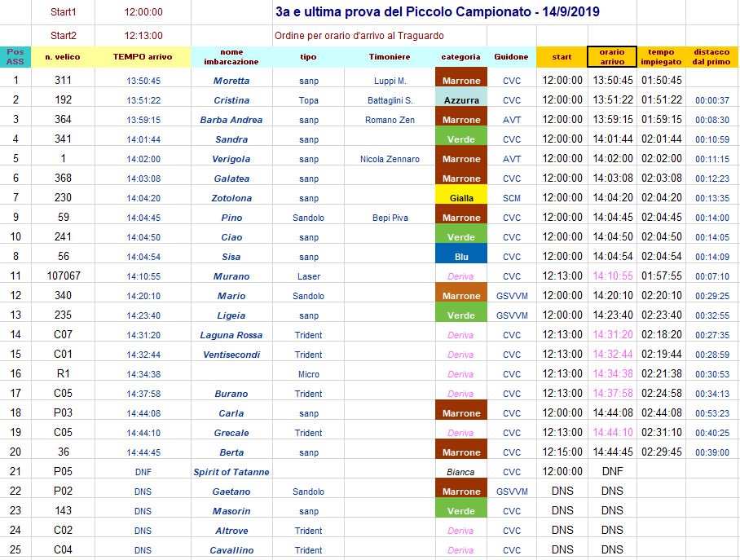740x560 pixels.
Task: Click boat name 'Moretta'
Action: point(231,81)
